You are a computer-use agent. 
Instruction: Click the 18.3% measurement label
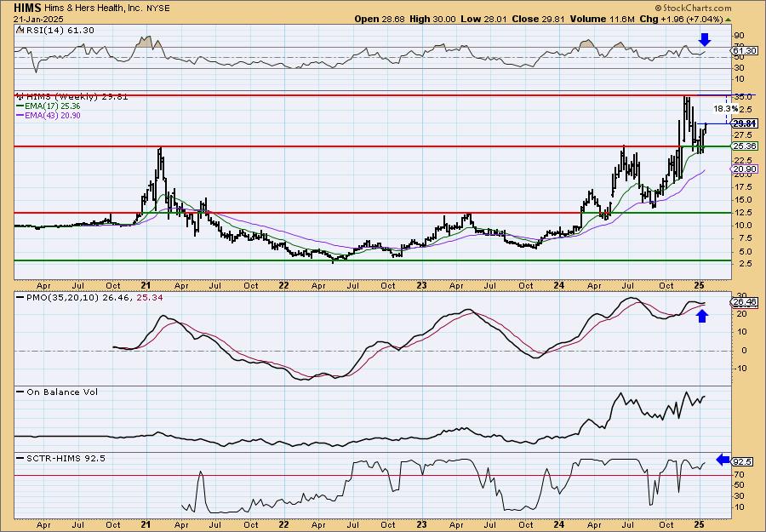click(724, 108)
